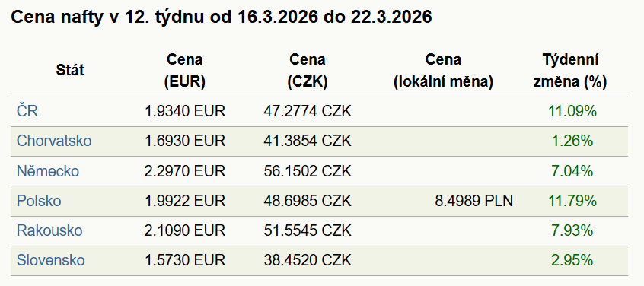
Task: Open the Německo country link
Action: click(48, 171)
